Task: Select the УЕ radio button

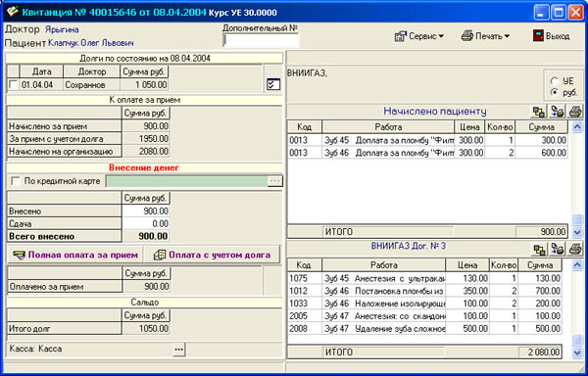Action: 555,81
